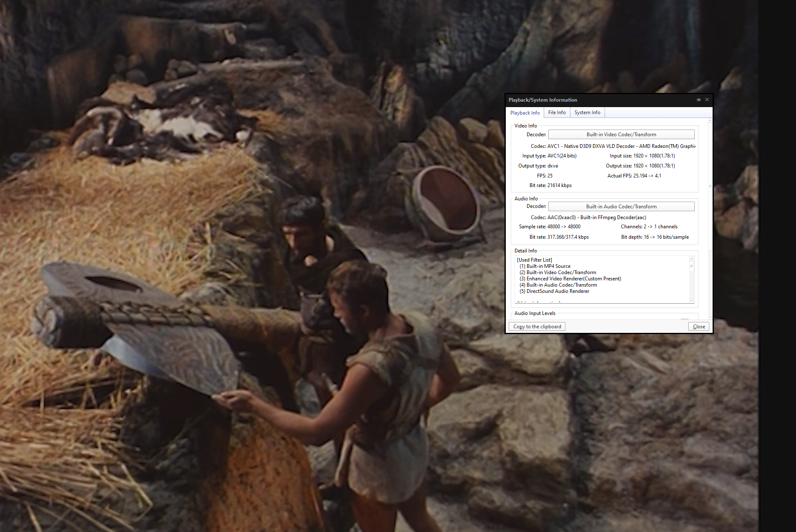The height and width of the screenshot is (532, 796).
Task: Click the output type value 'dxva'
Action: 552,166
